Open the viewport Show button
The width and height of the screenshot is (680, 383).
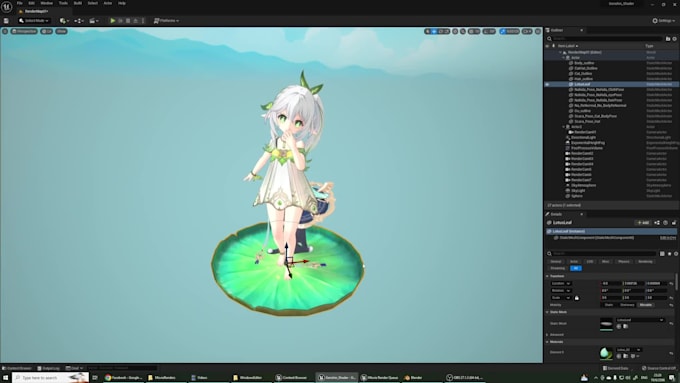click(61, 31)
